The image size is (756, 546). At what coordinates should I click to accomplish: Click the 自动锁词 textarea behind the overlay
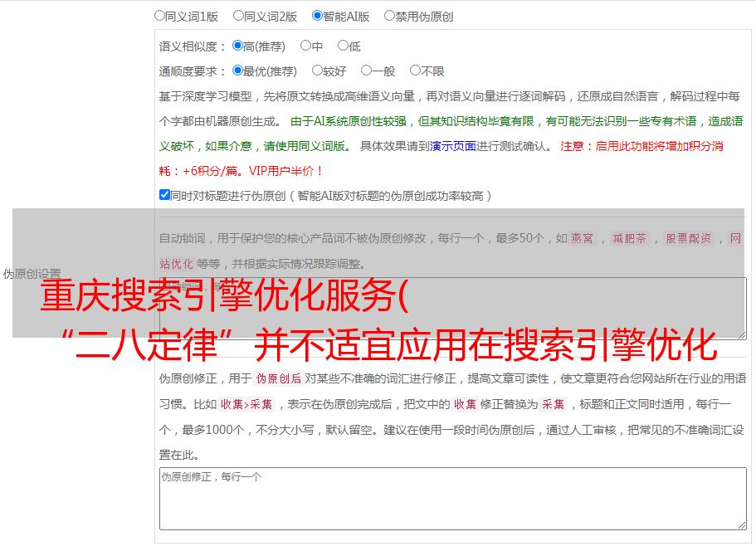point(453,309)
